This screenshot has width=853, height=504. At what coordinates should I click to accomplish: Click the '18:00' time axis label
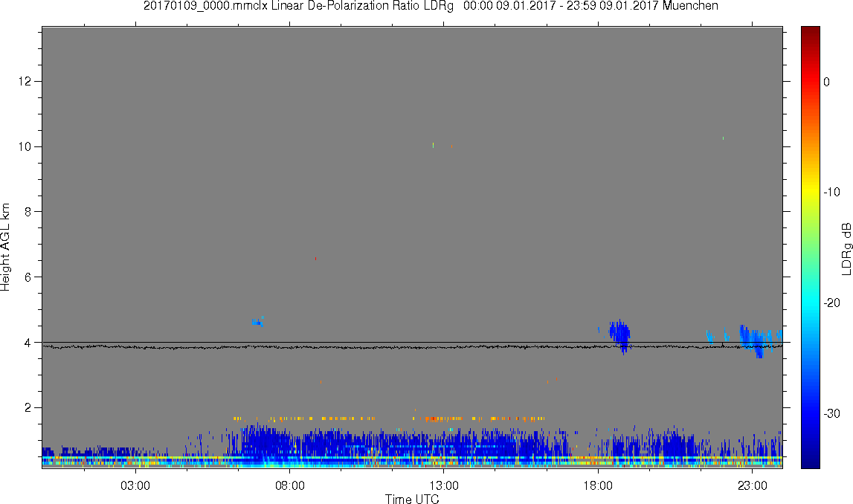tap(598, 485)
